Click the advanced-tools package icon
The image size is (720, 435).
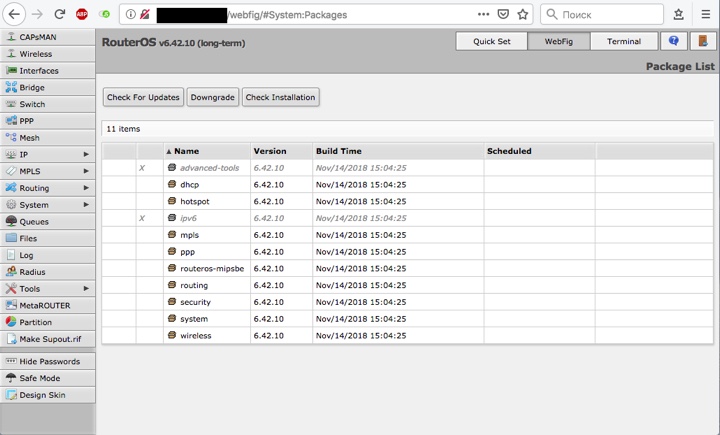[172, 168]
